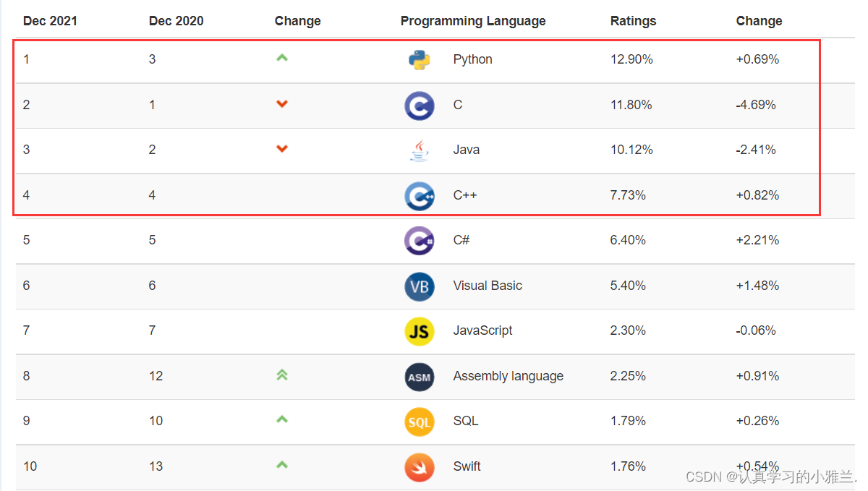Click Dec 2021 rank 8 in Assembly row

[27, 376]
